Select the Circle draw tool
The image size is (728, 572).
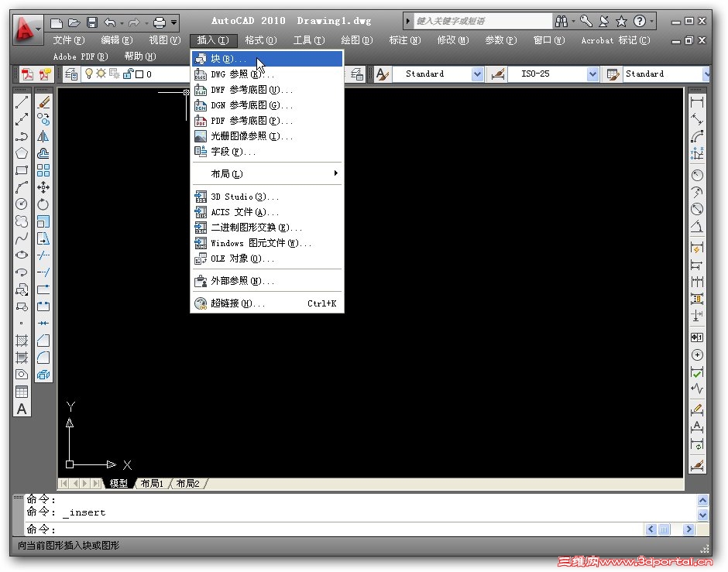tap(22, 204)
